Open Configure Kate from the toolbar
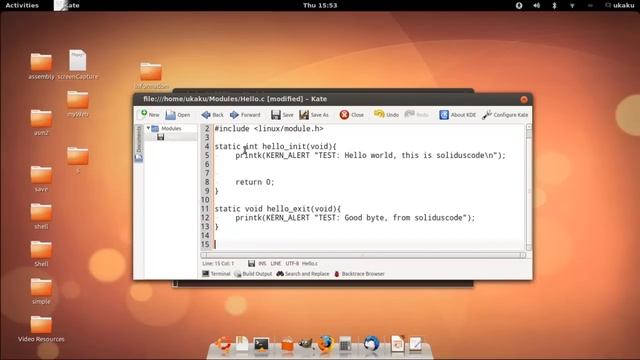Viewport: 640px width, 360px height. pyautogui.click(x=505, y=115)
